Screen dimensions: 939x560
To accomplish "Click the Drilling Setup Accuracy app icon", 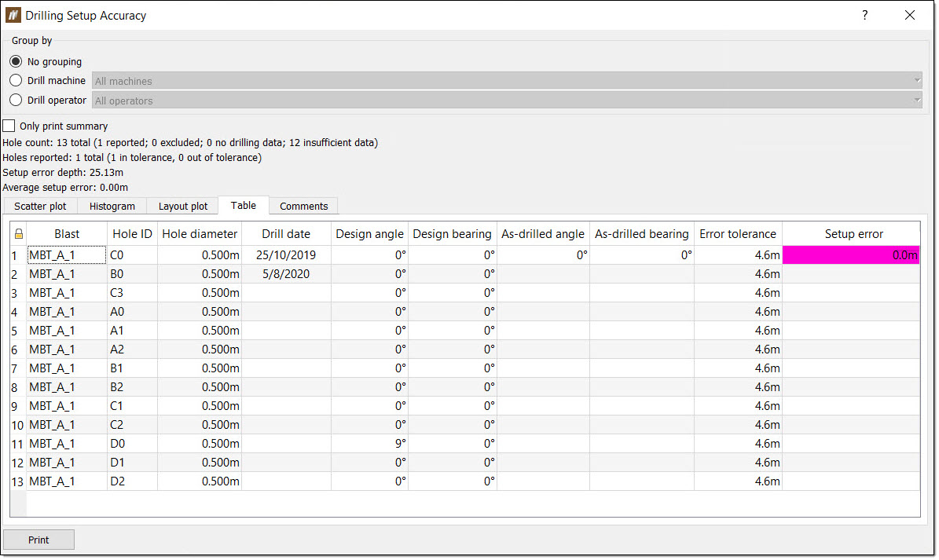I will 13,15.
